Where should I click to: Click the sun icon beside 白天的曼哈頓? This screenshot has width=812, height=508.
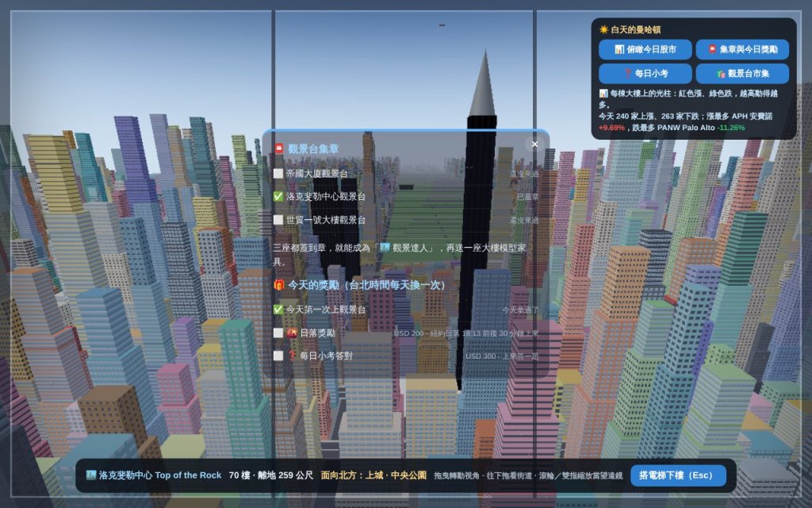603,29
